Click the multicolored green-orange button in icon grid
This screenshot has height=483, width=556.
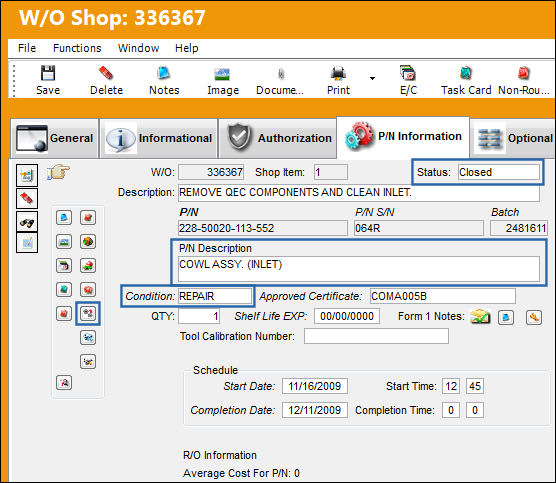point(88,242)
